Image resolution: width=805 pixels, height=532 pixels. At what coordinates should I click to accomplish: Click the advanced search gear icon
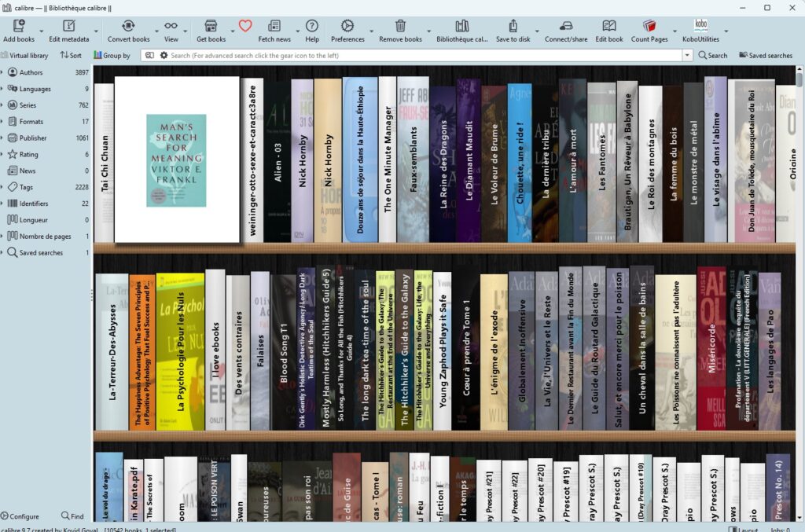tap(163, 55)
